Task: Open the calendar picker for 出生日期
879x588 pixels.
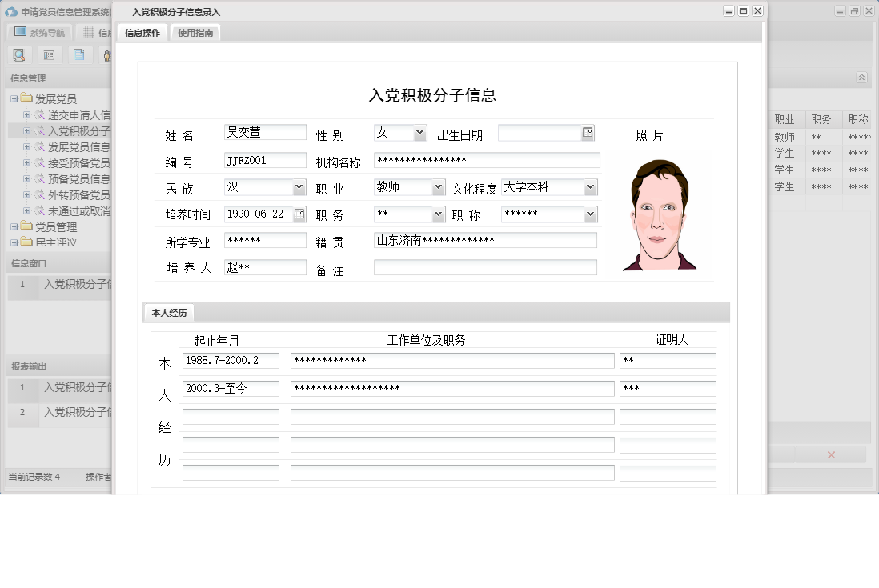Action: (x=589, y=133)
